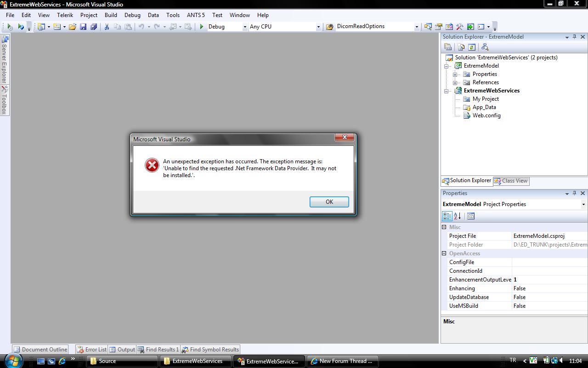
Task: Open the ExtremeModel Project Properties object dropdown
Action: point(583,204)
